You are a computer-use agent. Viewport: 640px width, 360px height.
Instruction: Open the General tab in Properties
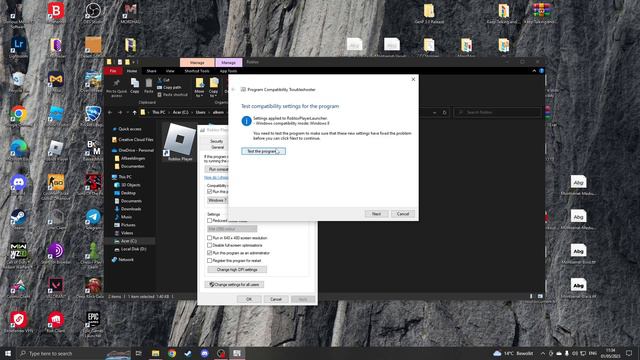(217, 147)
